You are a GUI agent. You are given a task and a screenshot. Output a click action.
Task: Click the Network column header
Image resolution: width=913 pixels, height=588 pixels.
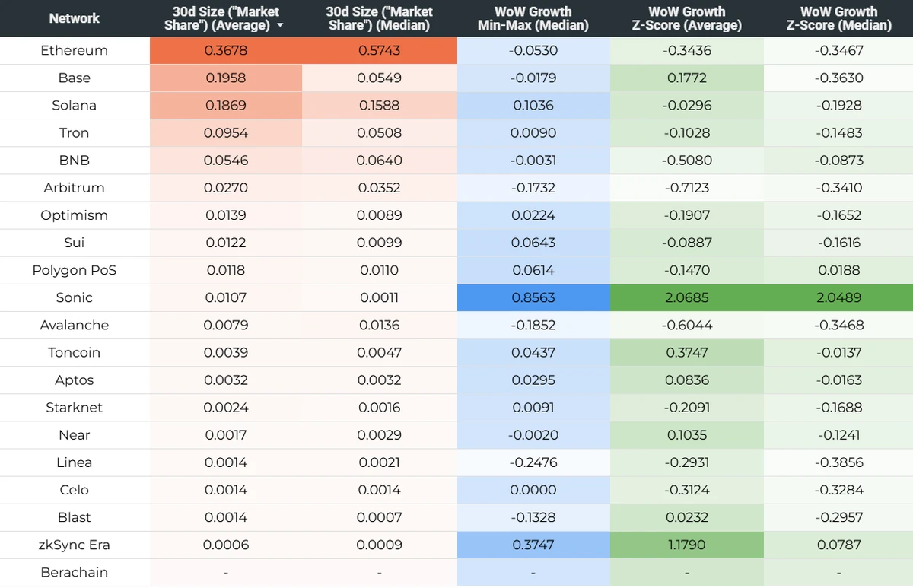75,18
